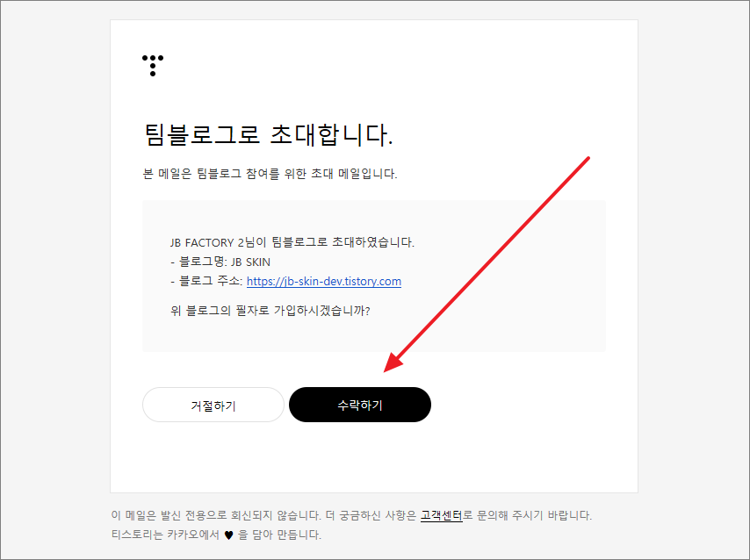
Task: Click the Tistory dotted T logo
Action: coord(153,66)
